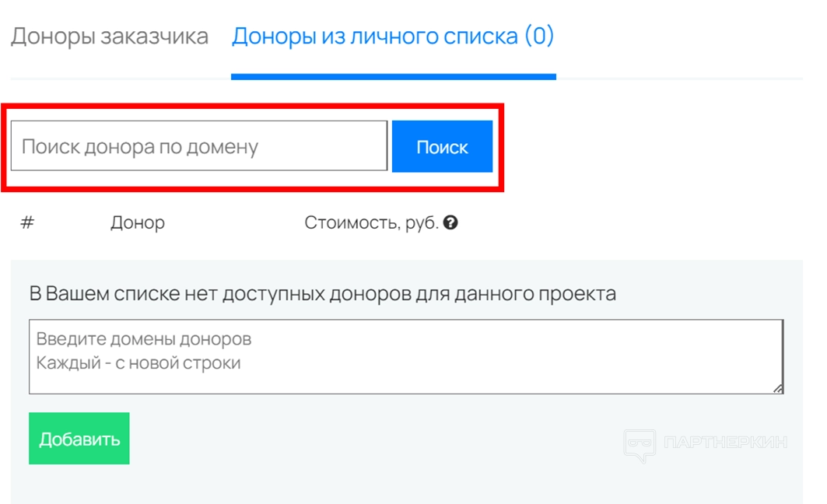
Task: Click the green Добавить button
Action: pyautogui.click(x=79, y=439)
